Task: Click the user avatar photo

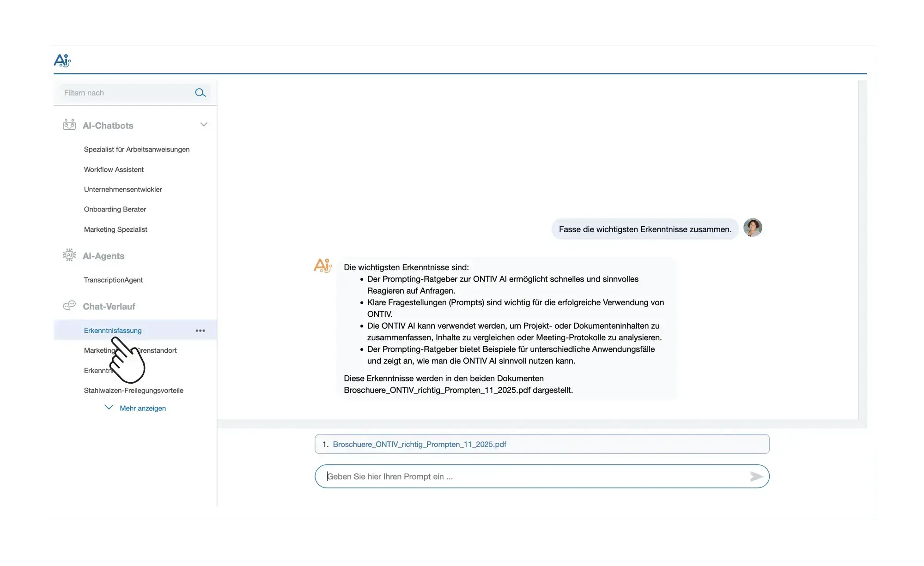Action: tap(752, 228)
